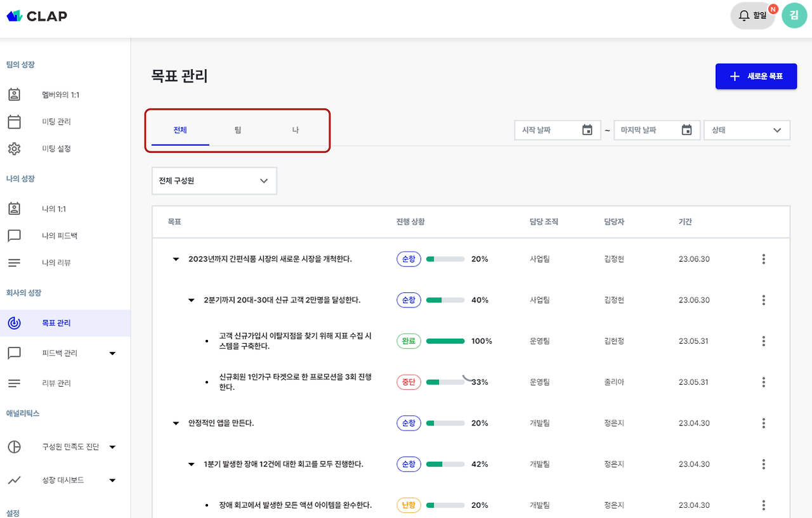Screen dimensions: 812x518
Task: Open more options for 프로모션 3회 goal
Action: (764, 382)
